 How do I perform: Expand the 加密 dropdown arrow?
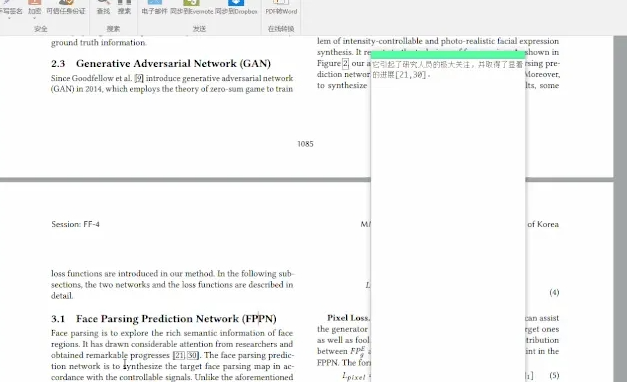click(x=34, y=18)
